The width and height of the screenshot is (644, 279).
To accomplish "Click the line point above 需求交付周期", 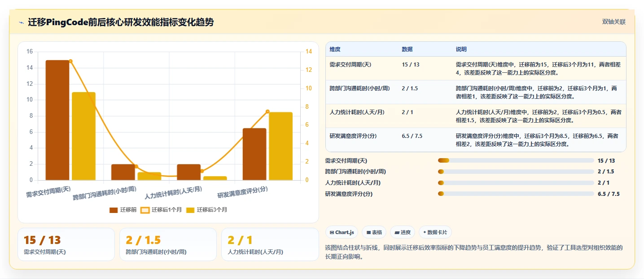I will tap(70, 61).
